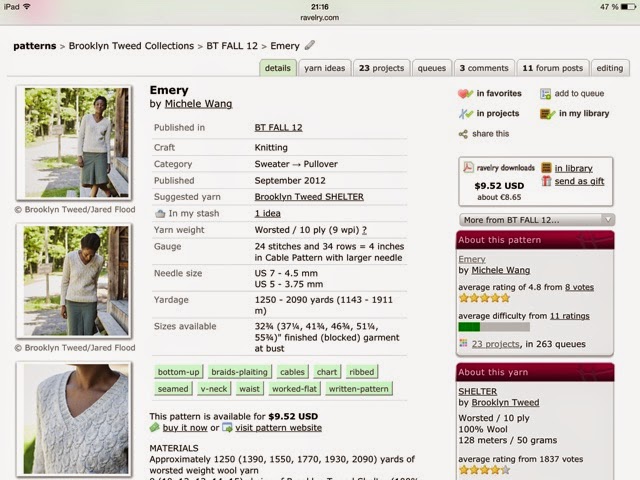640x480 pixels.
Task: Open the yarn ideas tab
Action: (324, 68)
